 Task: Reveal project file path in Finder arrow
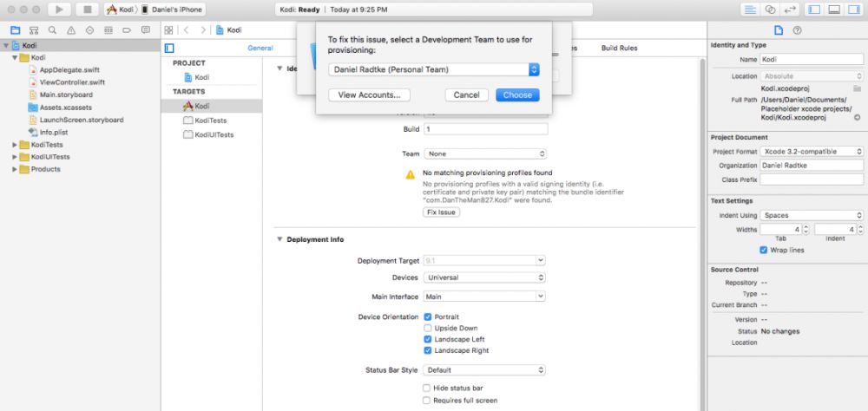coord(857,117)
